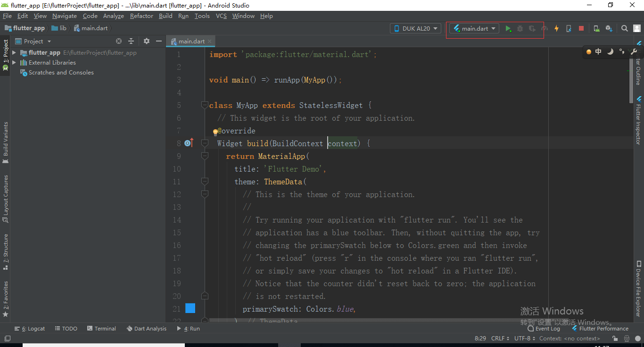Click tool window quick-access icon bottom-left

point(7,339)
